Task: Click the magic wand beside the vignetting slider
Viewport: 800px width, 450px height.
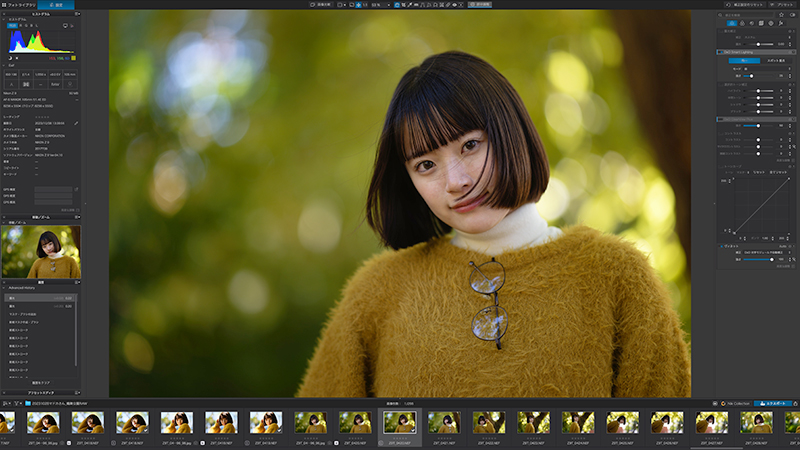Action: click(x=794, y=259)
